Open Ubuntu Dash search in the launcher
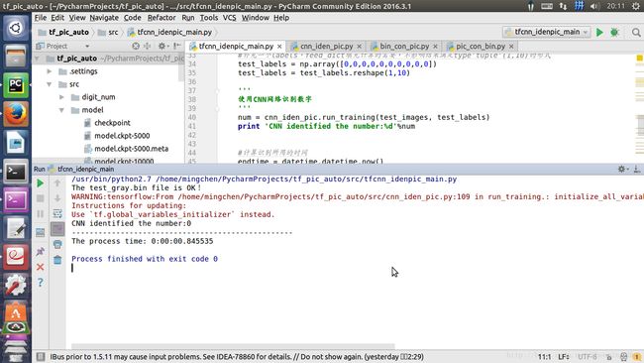 click(16, 28)
